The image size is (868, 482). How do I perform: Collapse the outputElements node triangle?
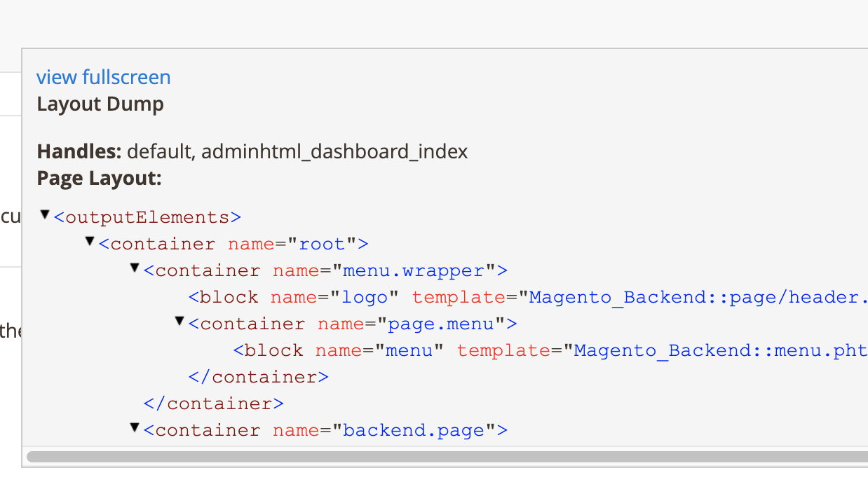tap(45, 215)
